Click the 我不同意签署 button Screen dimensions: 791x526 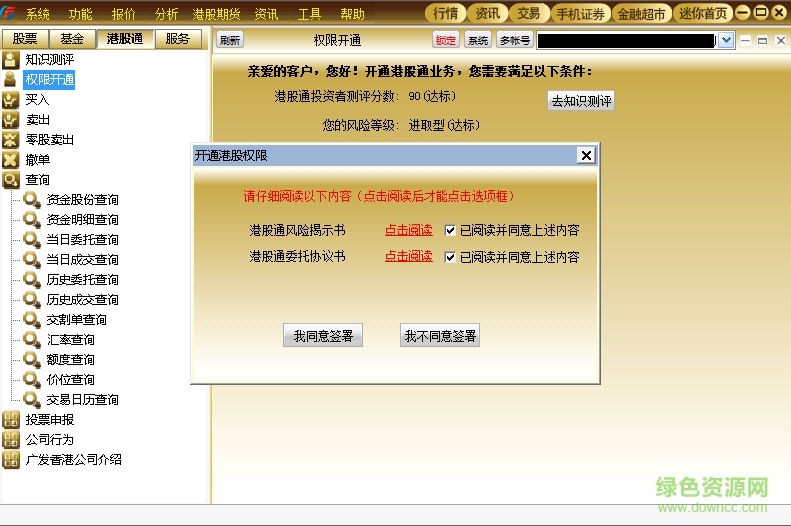click(440, 336)
